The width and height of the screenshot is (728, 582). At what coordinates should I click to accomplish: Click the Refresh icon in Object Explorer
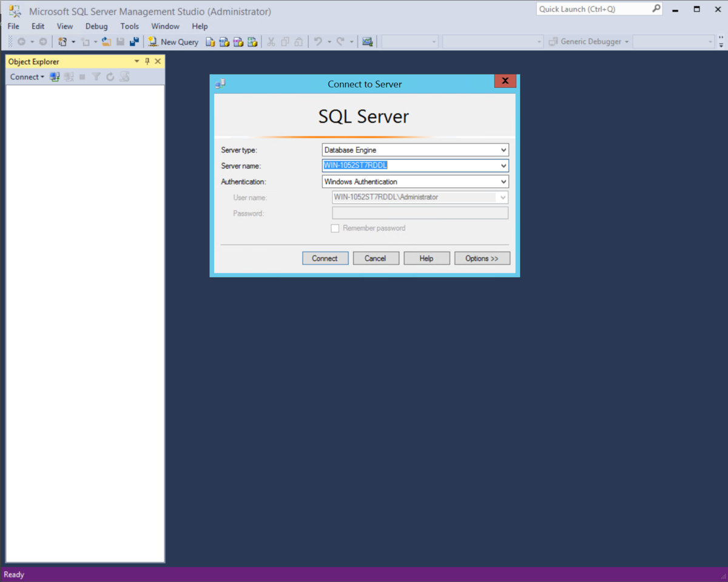point(110,77)
